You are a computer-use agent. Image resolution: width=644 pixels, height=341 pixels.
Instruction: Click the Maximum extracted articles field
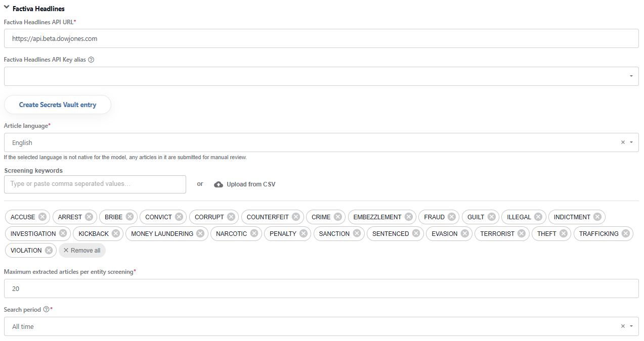[x=321, y=288]
